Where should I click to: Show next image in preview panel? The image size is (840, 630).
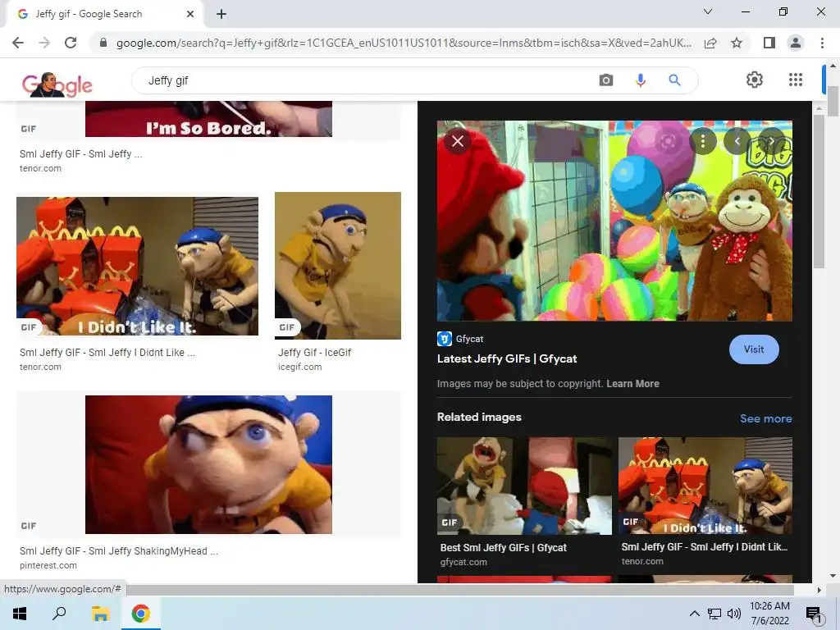pos(771,141)
